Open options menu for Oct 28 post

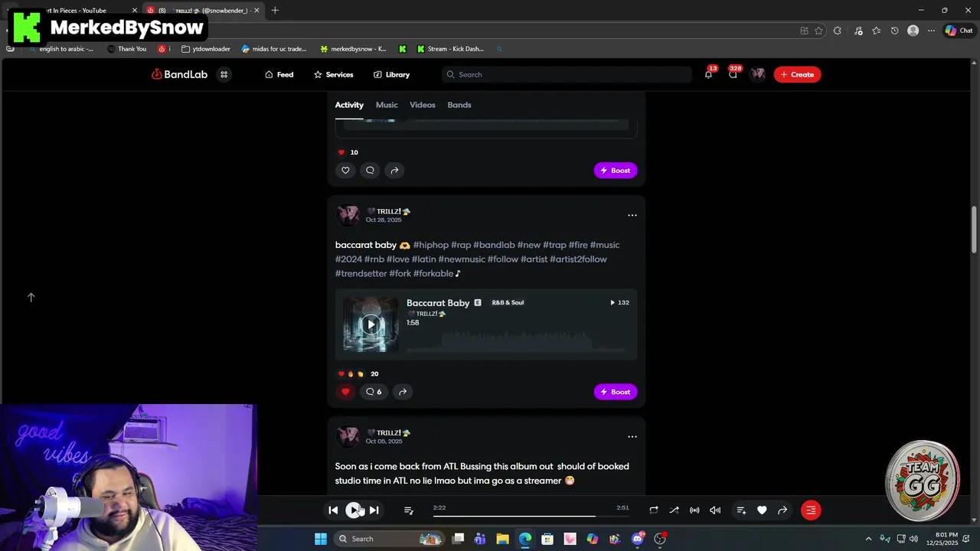click(x=632, y=215)
